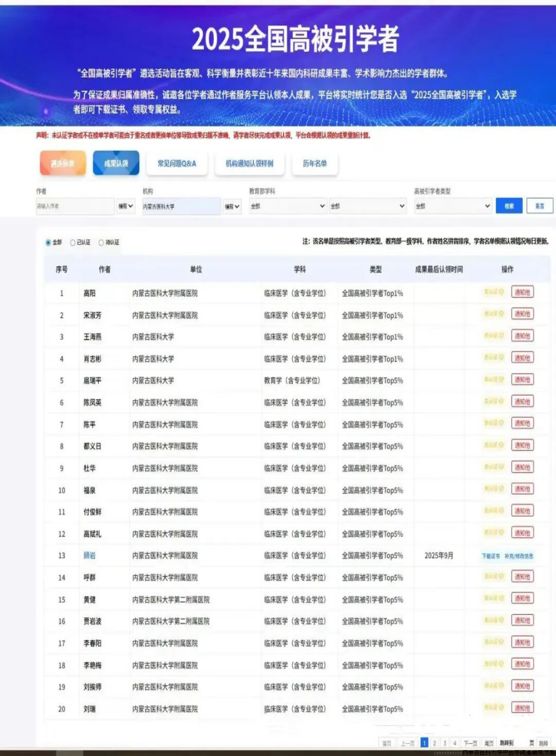Click the blue 检索 search button
The image size is (556, 756).
coord(509,206)
